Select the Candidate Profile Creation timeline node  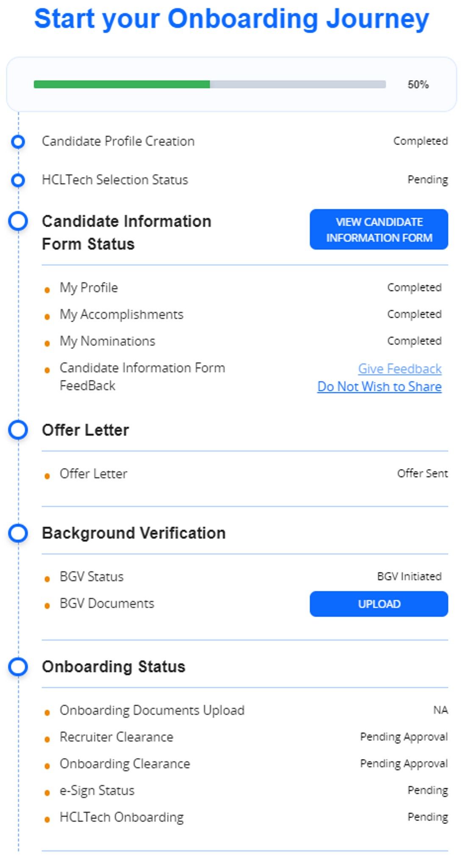(18, 142)
